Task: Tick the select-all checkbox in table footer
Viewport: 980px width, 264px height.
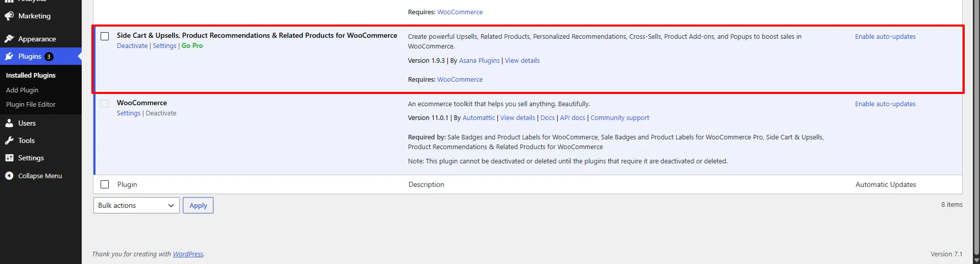Action: tap(105, 184)
